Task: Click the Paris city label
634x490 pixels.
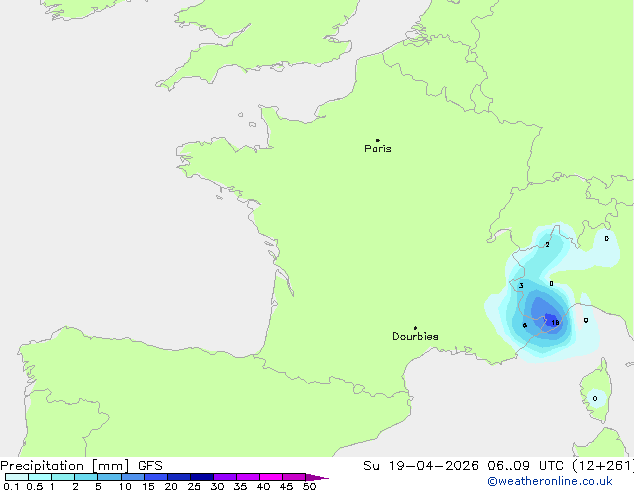Action: 378,149
